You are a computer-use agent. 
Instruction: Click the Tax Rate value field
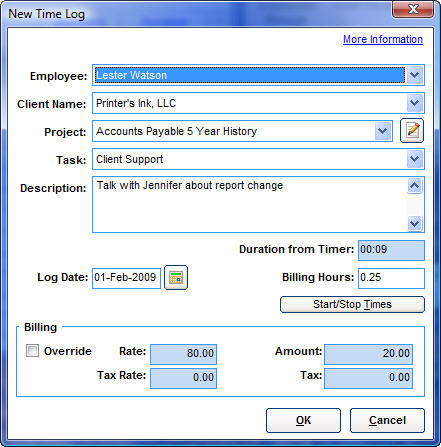[183, 378]
